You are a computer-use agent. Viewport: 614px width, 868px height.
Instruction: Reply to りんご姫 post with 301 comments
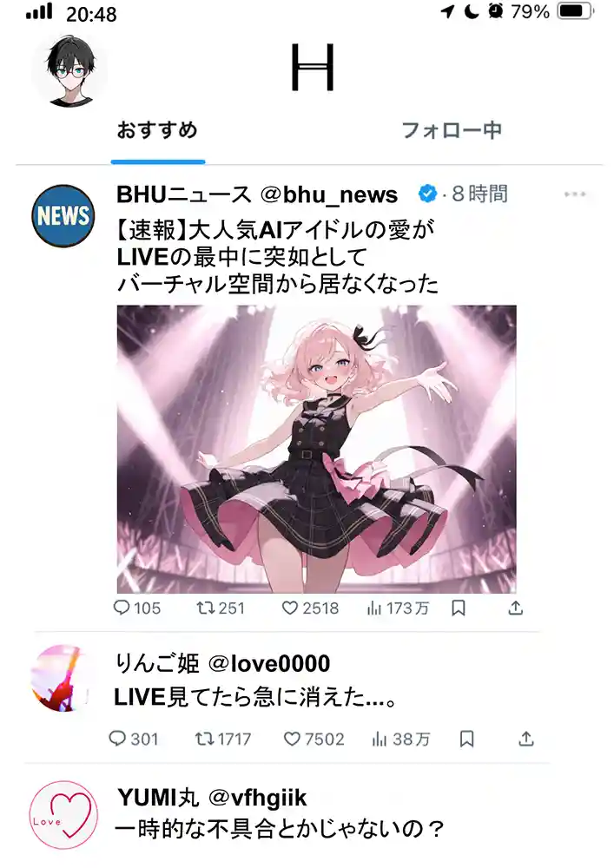click(134, 739)
